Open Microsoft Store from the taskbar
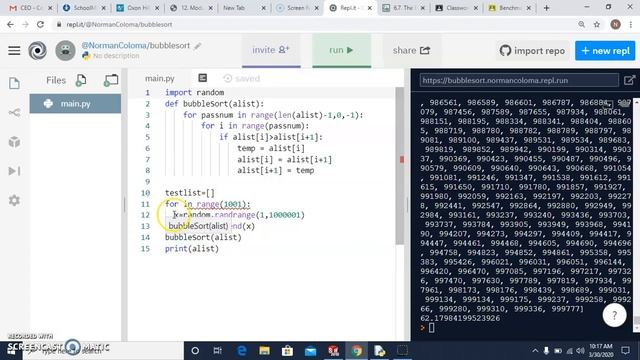The width and height of the screenshot is (640, 360). [287, 351]
